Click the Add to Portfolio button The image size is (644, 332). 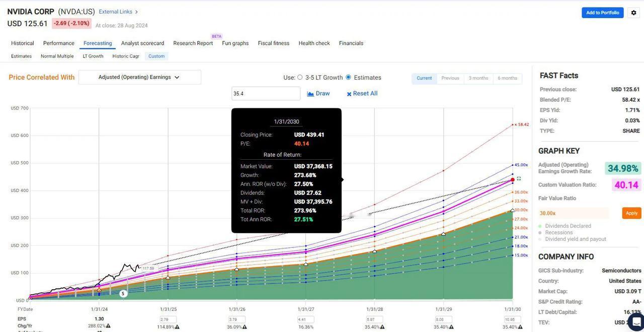pyautogui.click(x=603, y=13)
